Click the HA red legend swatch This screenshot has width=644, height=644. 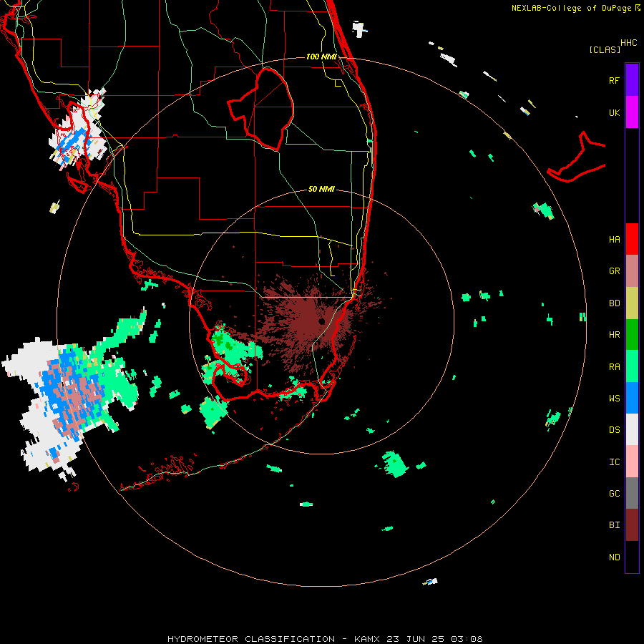coord(632,239)
